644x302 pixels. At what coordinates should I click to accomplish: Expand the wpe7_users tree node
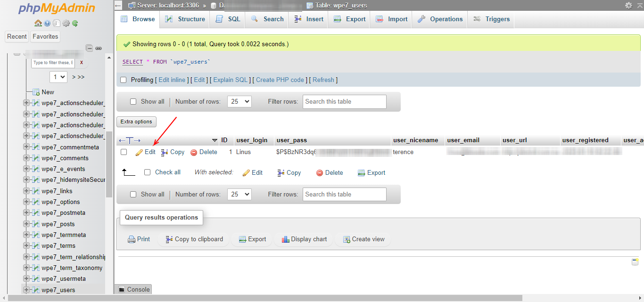tap(26, 290)
